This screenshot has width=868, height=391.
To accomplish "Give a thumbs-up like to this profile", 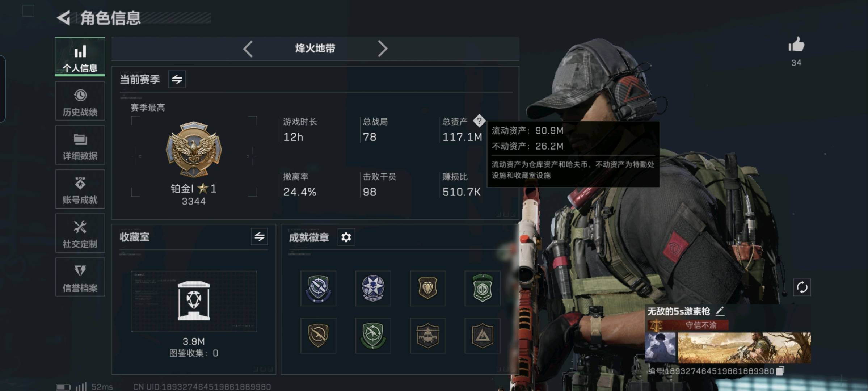I will pyautogui.click(x=796, y=45).
